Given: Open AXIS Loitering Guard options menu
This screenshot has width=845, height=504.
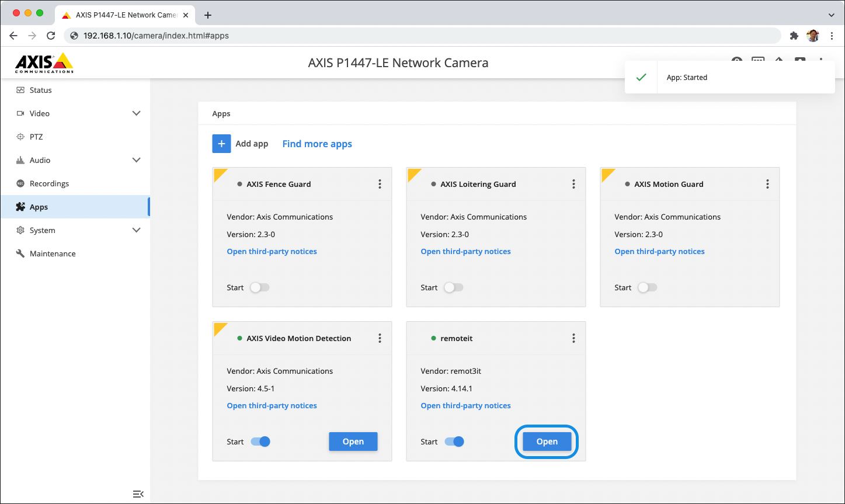Looking at the screenshot, I should pyautogui.click(x=573, y=184).
